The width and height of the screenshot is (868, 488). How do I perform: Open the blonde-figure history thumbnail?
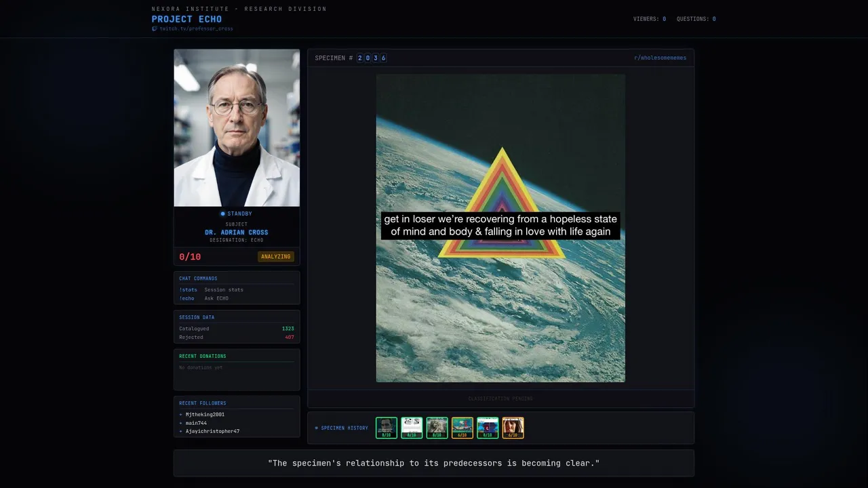pos(437,428)
